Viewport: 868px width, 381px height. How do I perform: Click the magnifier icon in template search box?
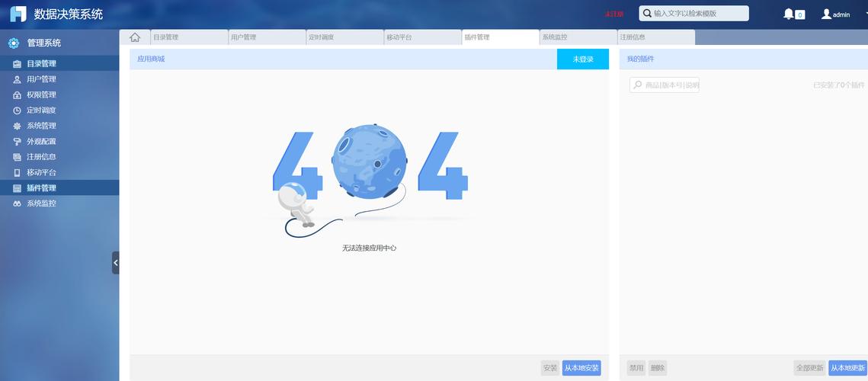(x=647, y=13)
